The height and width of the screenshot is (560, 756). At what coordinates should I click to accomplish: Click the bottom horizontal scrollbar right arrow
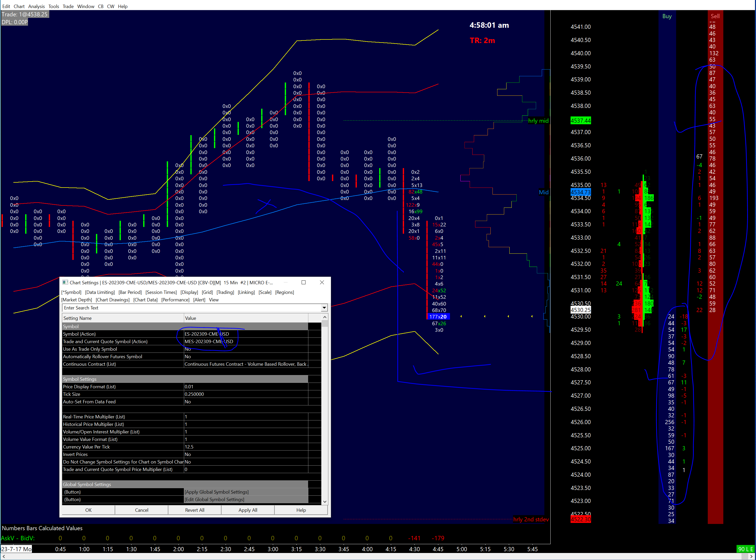coord(752,557)
